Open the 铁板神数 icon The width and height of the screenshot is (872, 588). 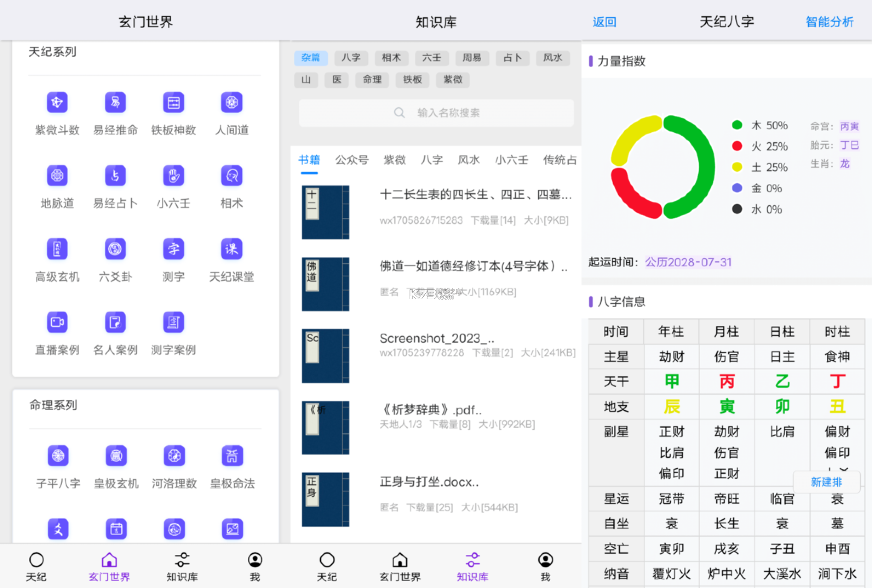coord(173,103)
